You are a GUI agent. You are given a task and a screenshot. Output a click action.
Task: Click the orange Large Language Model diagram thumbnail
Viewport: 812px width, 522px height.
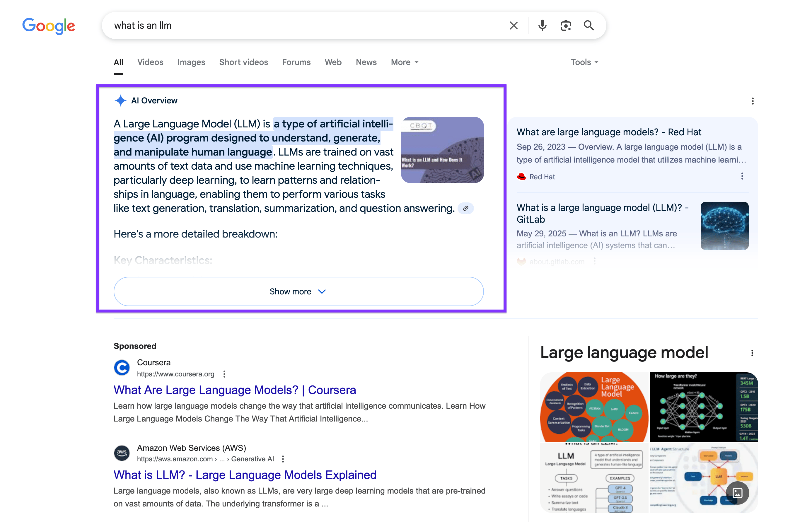(594, 407)
